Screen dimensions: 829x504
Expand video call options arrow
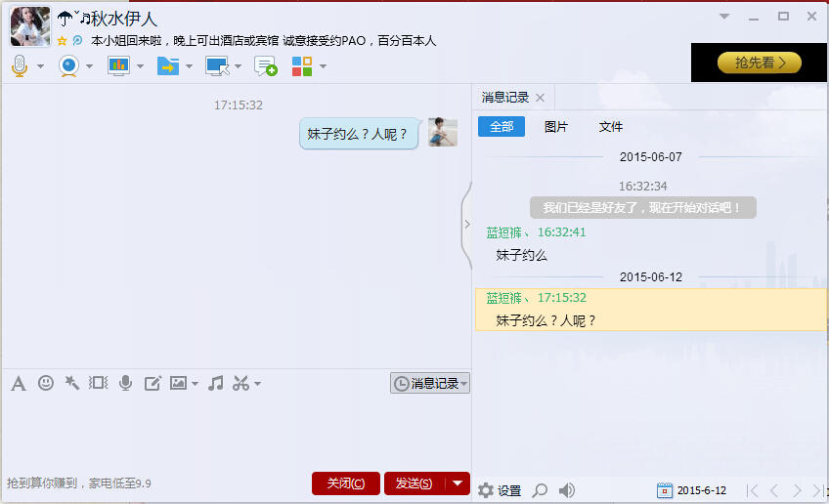pyautogui.click(x=89, y=66)
